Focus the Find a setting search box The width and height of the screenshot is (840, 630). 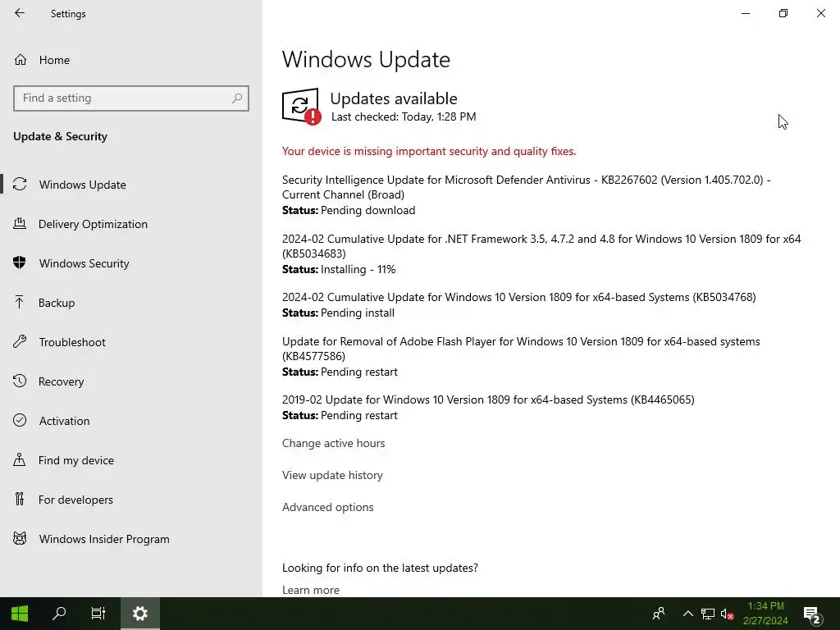tap(131, 98)
